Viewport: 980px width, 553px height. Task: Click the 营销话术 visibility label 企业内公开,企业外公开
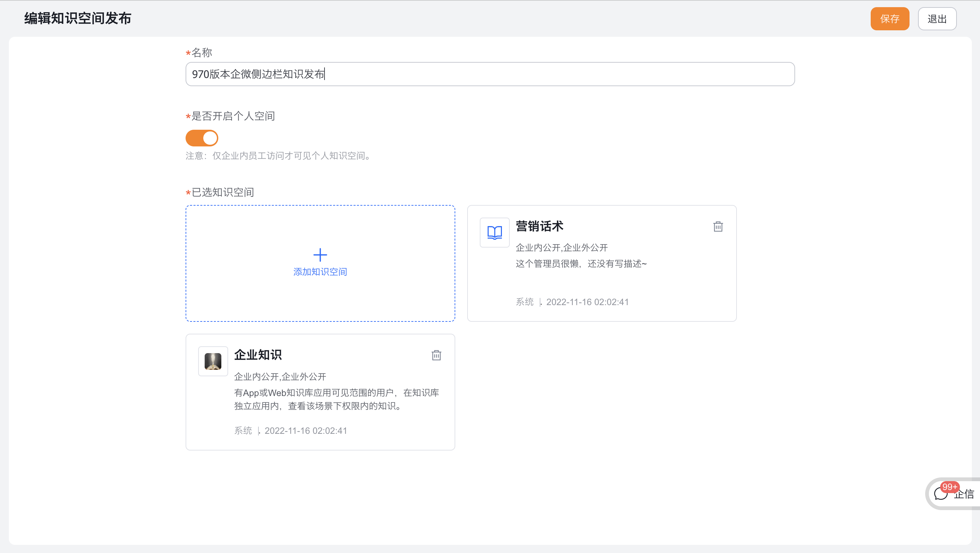(562, 248)
